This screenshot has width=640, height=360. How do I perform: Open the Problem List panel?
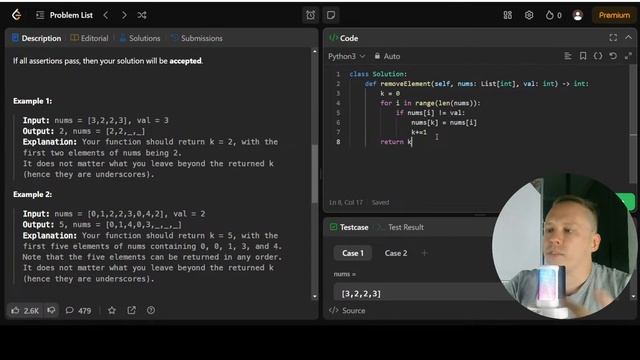[x=64, y=15]
